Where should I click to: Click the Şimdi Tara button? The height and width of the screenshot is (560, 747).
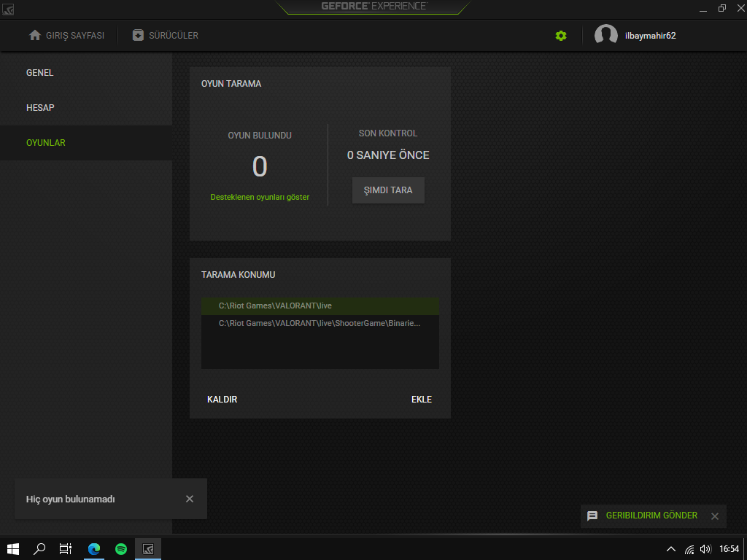[x=388, y=190]
